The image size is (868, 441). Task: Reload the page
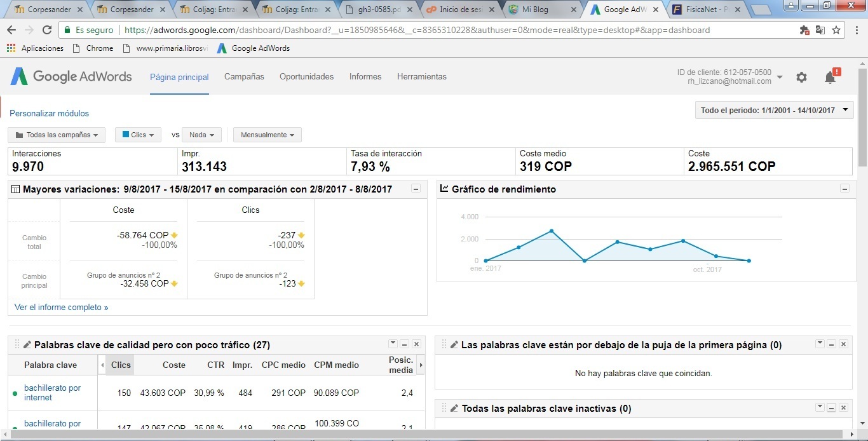pyautogui.click(x=46, y=30)
